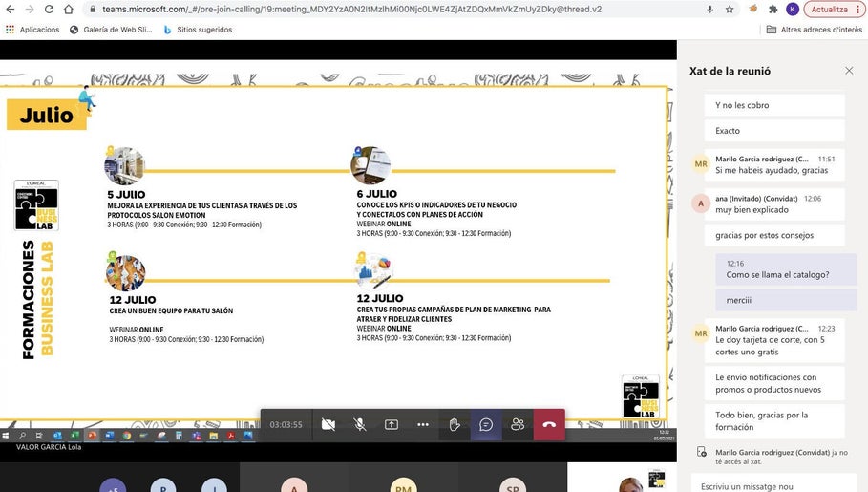Click the Chrome icon in shared taskbar
This screenshot has height=492, width=868.
click(127, 436)
